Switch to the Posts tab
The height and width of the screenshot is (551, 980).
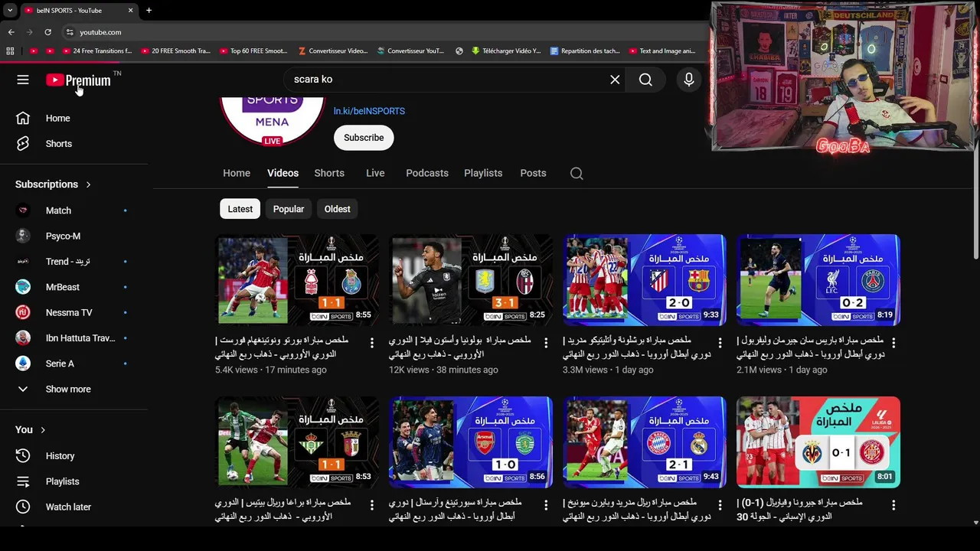pyautogui.click(x=533, y=174)
